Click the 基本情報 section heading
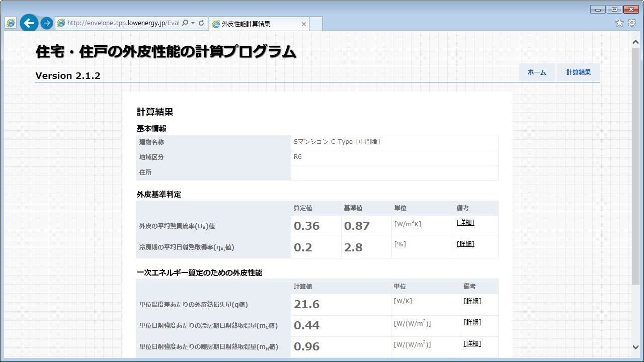This screenshot has width=644, height=362. pos(151,129)
